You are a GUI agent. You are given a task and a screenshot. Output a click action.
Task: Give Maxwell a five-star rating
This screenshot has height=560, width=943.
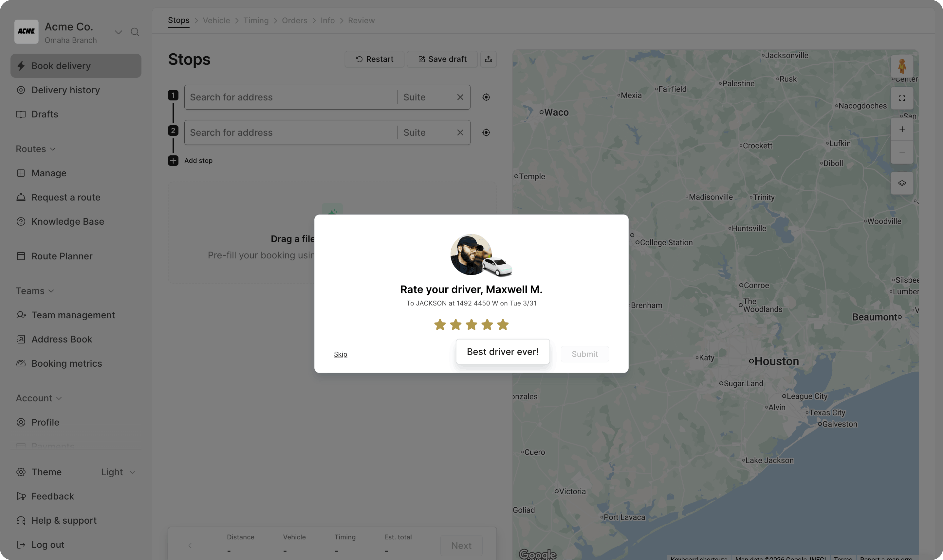503,324
